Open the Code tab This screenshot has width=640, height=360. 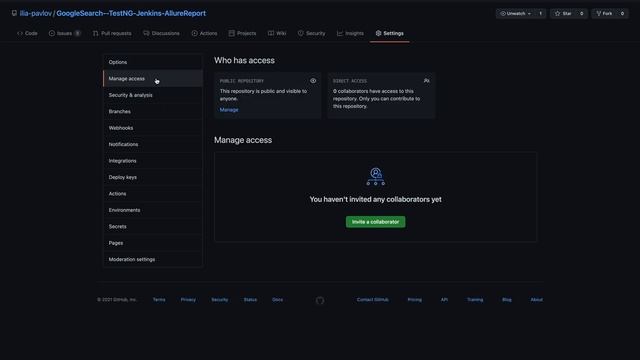[x=27, y=33]
